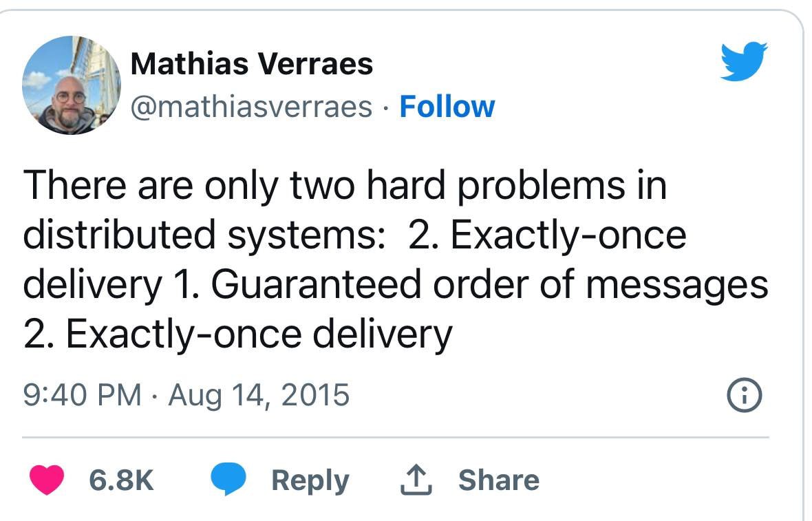Click "Guaranteed order of messages" in the tweet
This screenshot has height=521, width=812.
coord(489,284)
